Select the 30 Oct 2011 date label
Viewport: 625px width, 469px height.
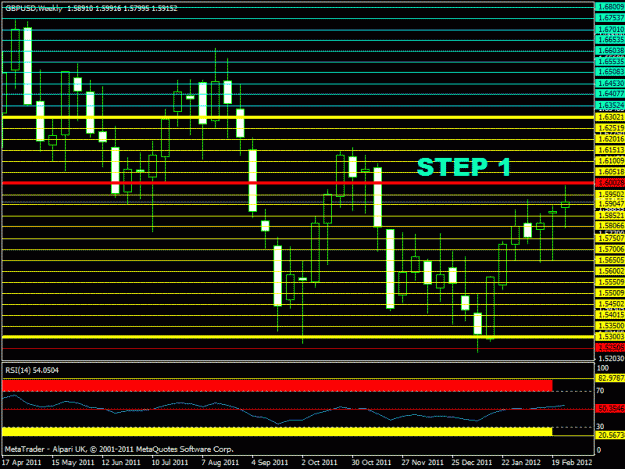point(371,463)
